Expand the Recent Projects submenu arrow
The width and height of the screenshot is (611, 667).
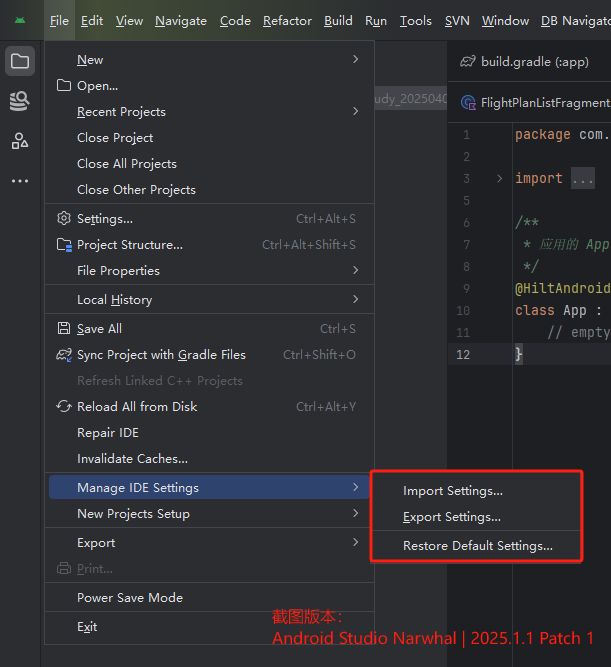[x=356, y=111]
